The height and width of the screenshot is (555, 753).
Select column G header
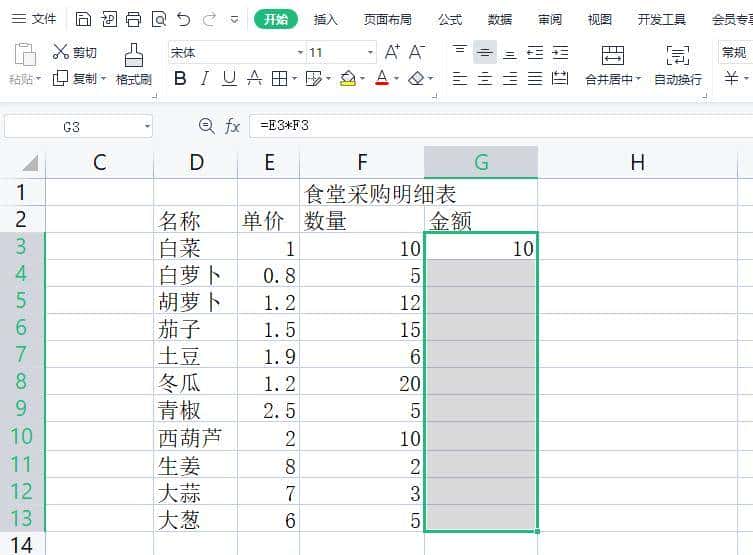pyautogui.click(x=481, y=162)
